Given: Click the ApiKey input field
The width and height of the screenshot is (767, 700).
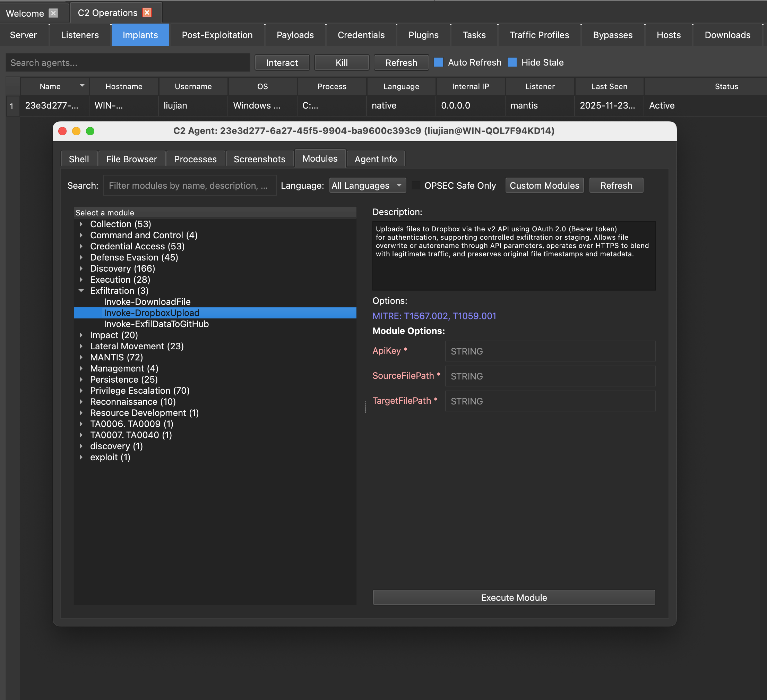Looking at the screenshot, I should 550,351.
